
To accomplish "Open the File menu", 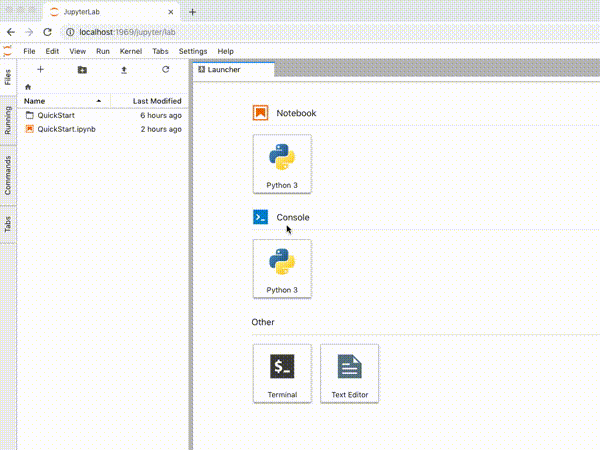I will pos(29,51).
